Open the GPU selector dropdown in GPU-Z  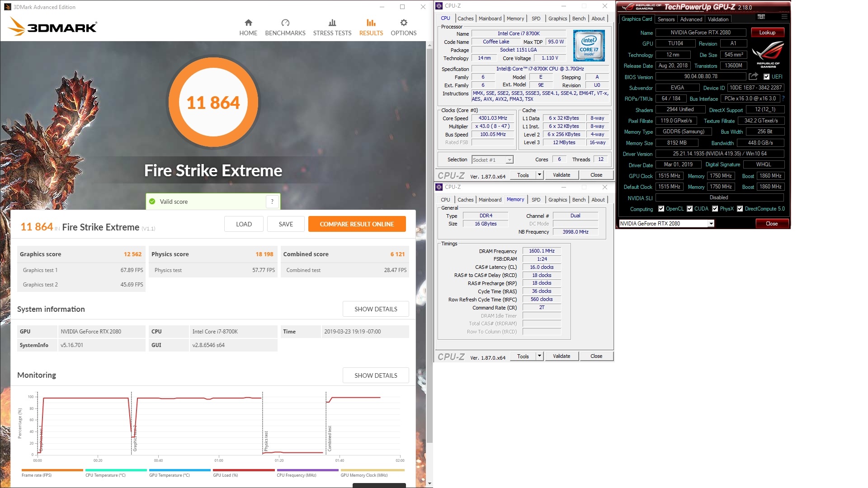[x=711, y=224]
